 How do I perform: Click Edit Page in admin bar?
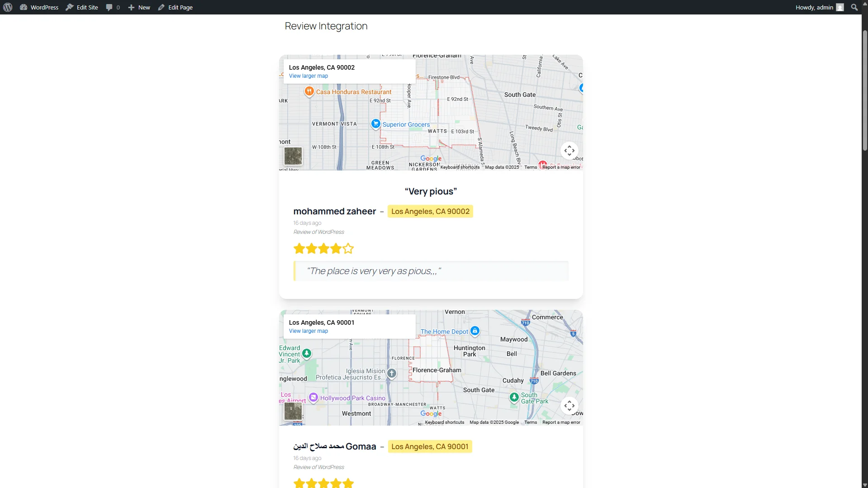click(x=175, y=7)
